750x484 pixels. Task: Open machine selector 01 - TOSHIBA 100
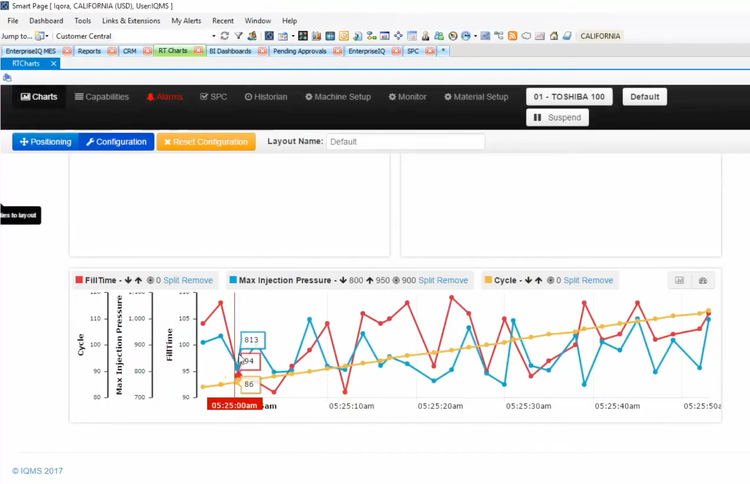click(x=569, y=97)
